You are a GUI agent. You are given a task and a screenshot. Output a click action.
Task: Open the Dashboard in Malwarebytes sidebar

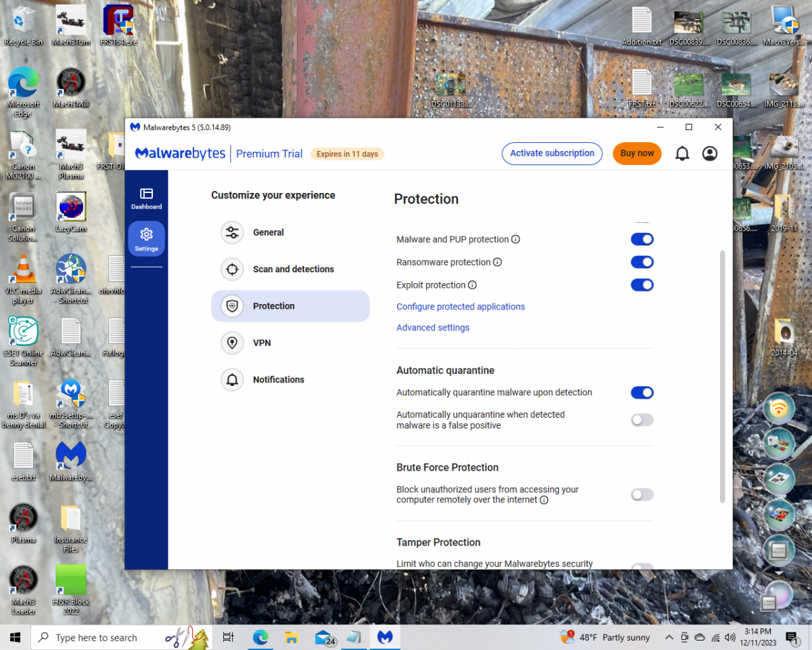pos(146,198)
